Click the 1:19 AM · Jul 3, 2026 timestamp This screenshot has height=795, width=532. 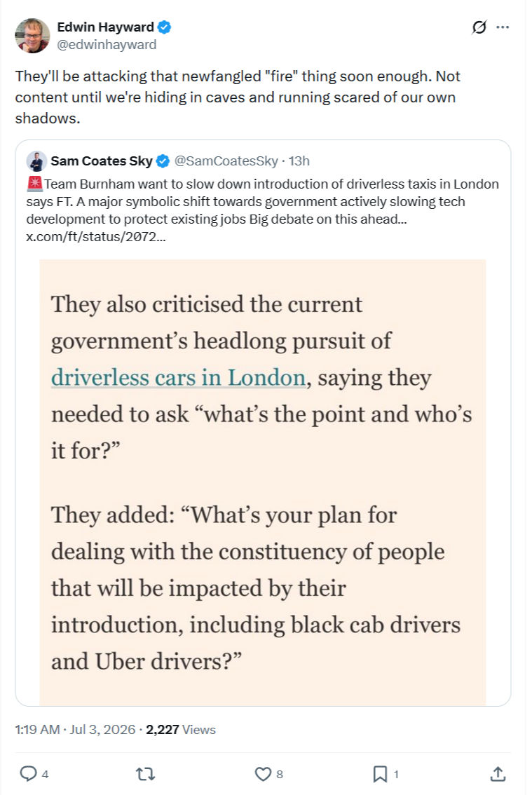[x=75, y=729]
